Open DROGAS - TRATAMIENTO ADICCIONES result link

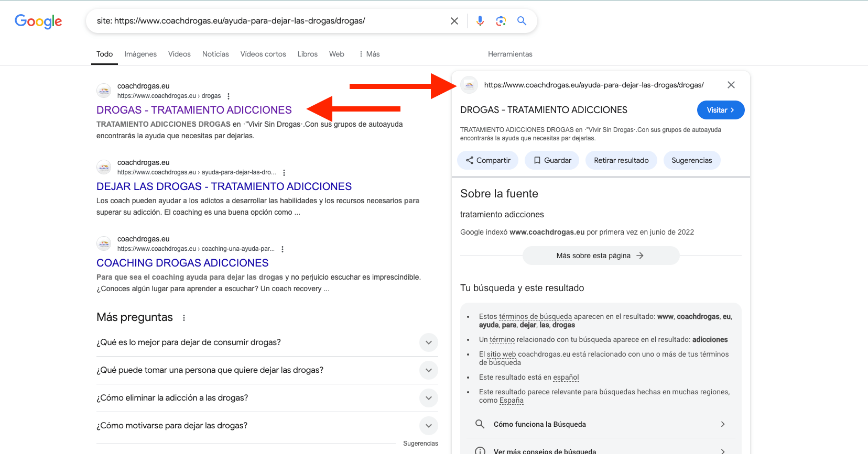coord(194,110)
